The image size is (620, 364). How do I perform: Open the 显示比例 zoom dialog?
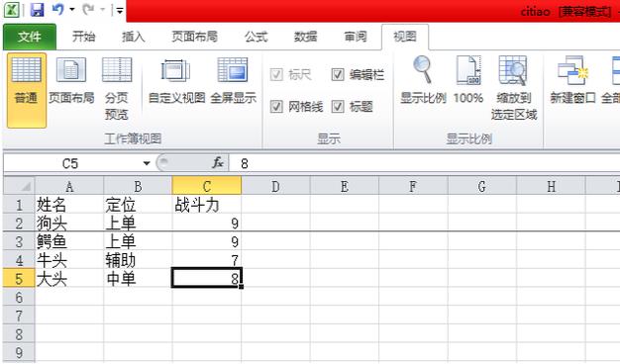(x=423, y=80)
